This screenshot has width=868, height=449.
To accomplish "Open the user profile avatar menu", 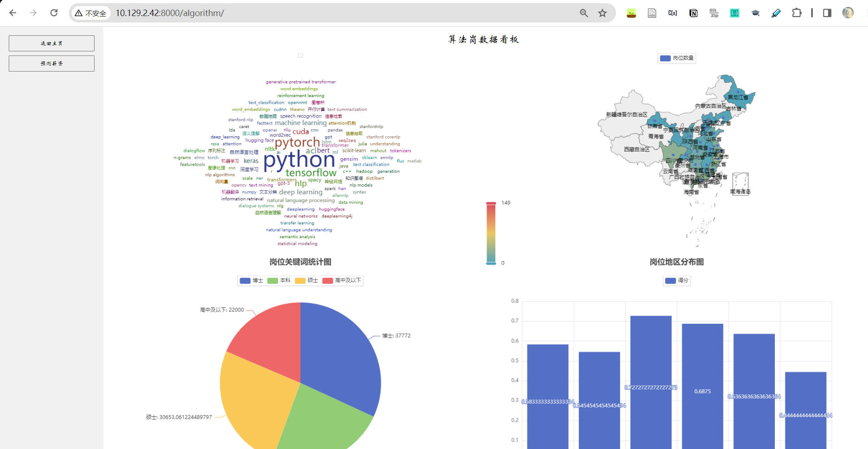I will (848, 13).
